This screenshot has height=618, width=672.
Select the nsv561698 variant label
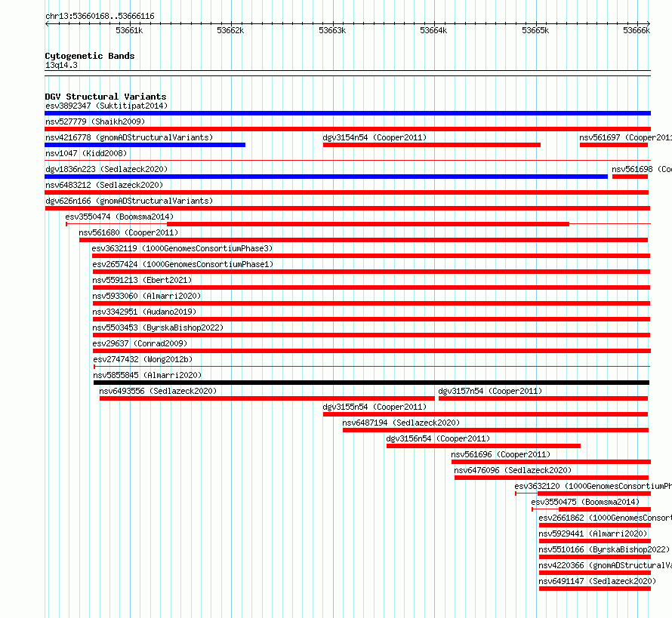click(642, 169)
